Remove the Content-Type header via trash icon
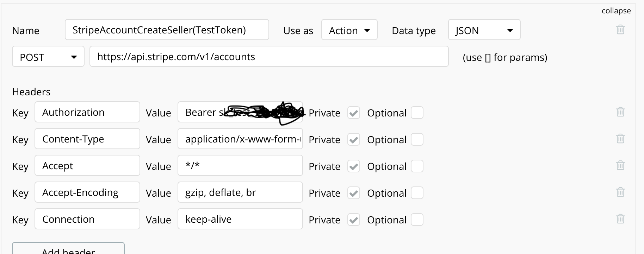 click(620, 139)
